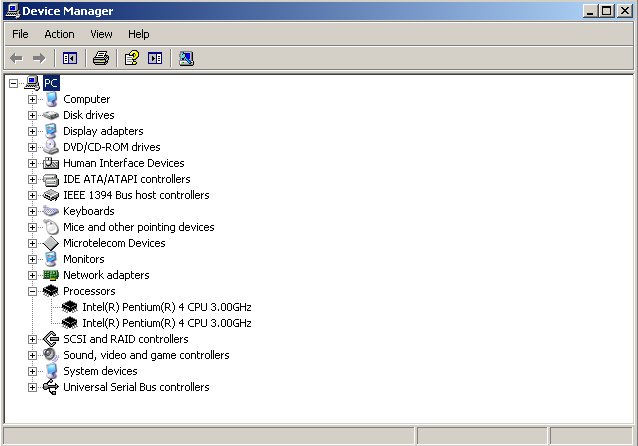This screenshot has width=638, height=446.
Task: Click the Monitors icon
Action: [51, 259]
